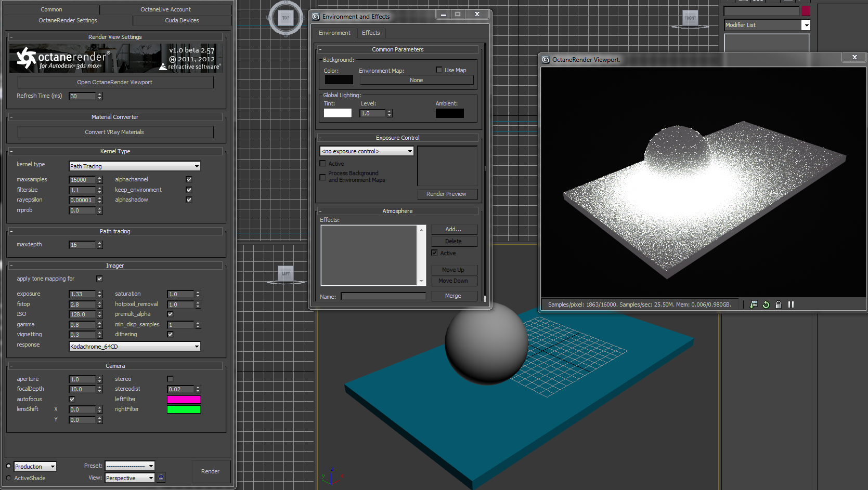The height and width of the screenshot is (490, 868).
Task: Click the OctaneRender Viewport title bar icon
Action: 546,60
